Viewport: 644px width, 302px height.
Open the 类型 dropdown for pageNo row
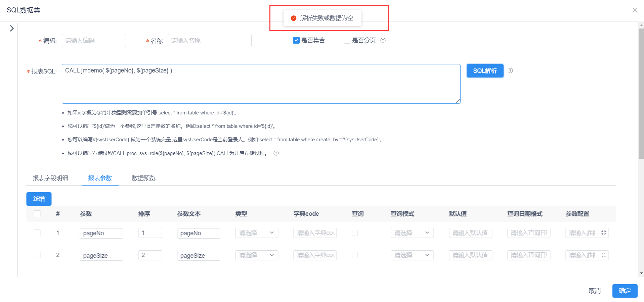pos(257,233)
